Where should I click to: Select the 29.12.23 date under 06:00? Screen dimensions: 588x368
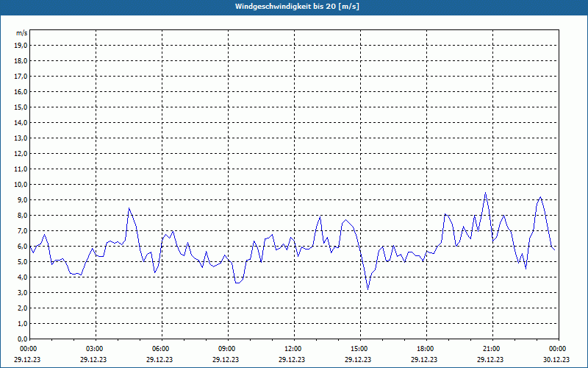point(159,359)
